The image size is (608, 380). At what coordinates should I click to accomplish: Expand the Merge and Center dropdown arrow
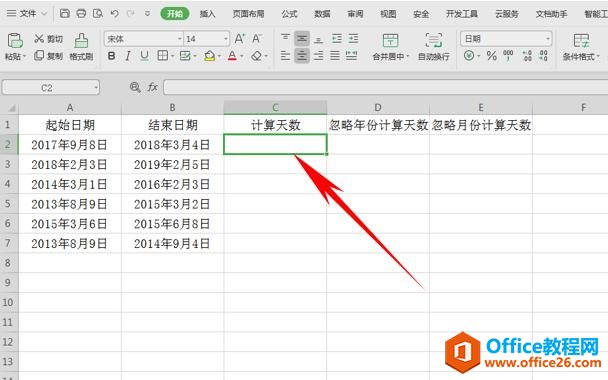[408, 57]
